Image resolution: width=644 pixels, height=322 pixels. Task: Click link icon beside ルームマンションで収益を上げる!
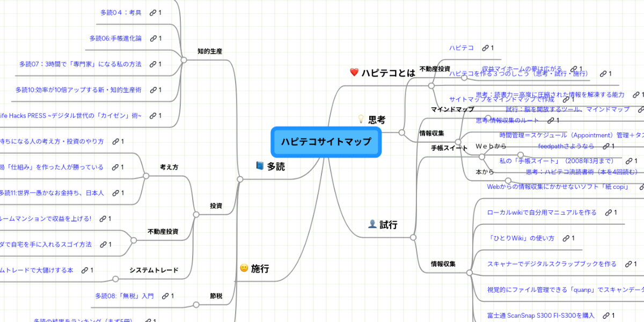click(x=103, y=218)
